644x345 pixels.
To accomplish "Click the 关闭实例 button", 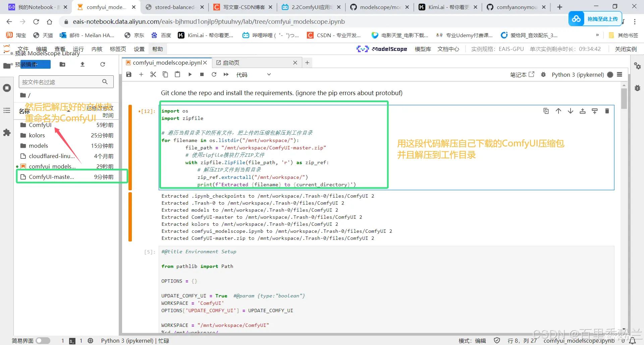I will [626, 49].
